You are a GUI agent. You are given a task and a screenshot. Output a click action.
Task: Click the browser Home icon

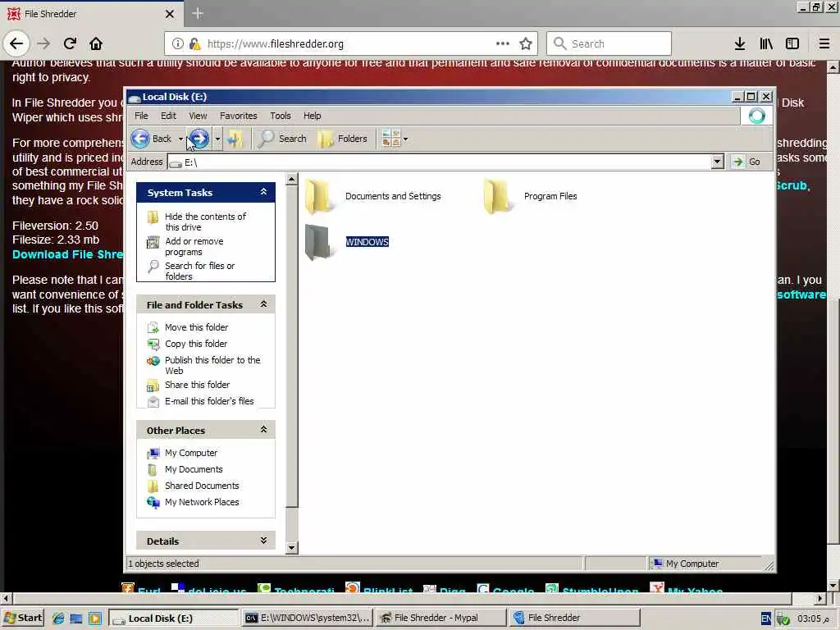96,43
